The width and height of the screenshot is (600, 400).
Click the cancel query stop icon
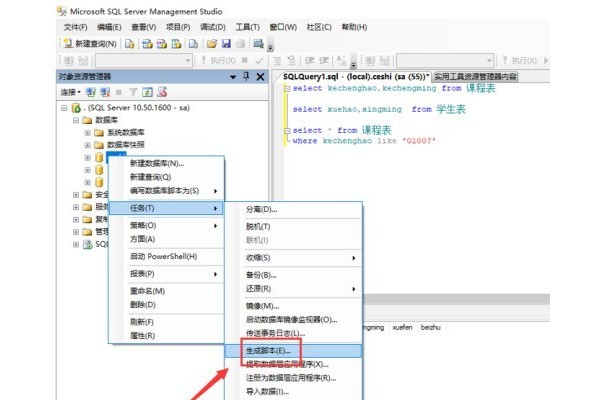click(x=245, y=60)
